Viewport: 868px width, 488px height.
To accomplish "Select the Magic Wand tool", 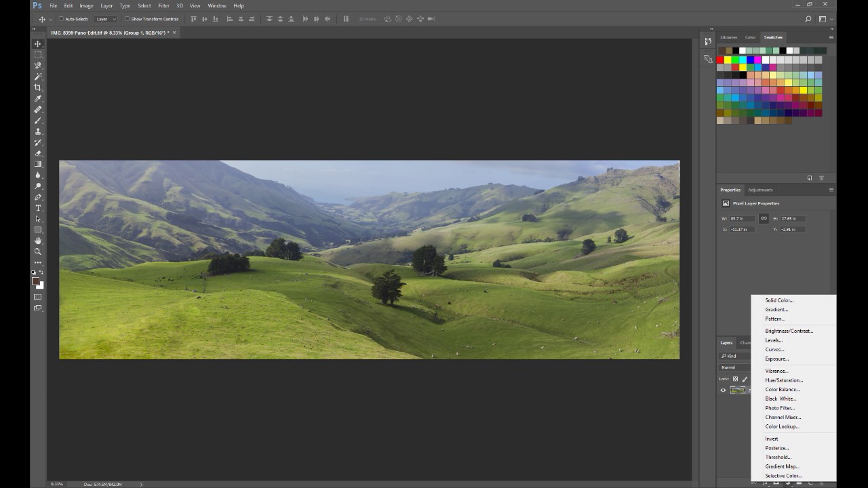I will pyautogui.click(x=38, y=77).
